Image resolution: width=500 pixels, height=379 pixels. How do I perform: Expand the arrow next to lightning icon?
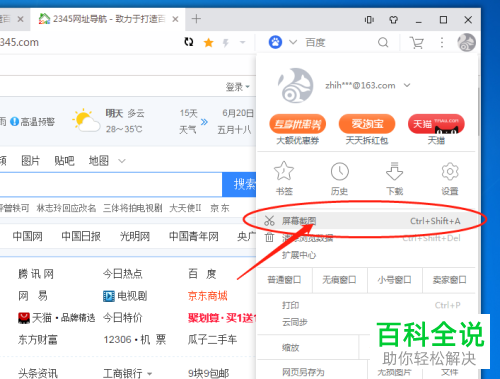(242, 42)
